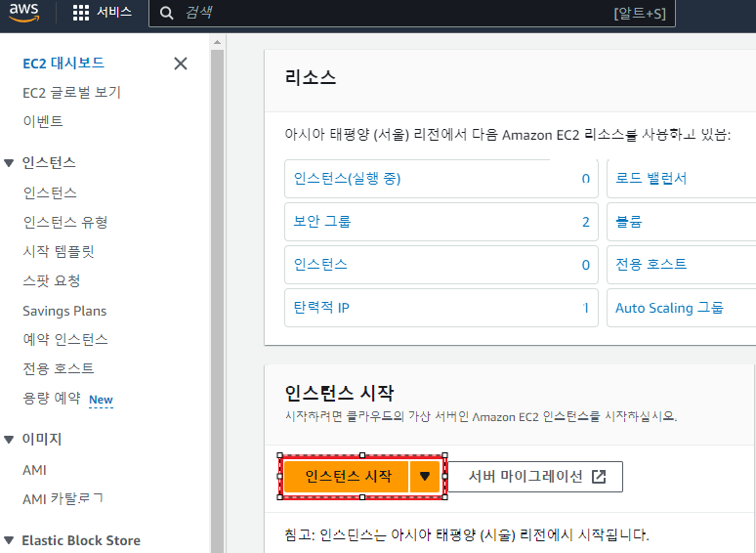Open 스팟 요청 in sidebar
The width and height of the screenshot is (756, 553).
point(51,281)
